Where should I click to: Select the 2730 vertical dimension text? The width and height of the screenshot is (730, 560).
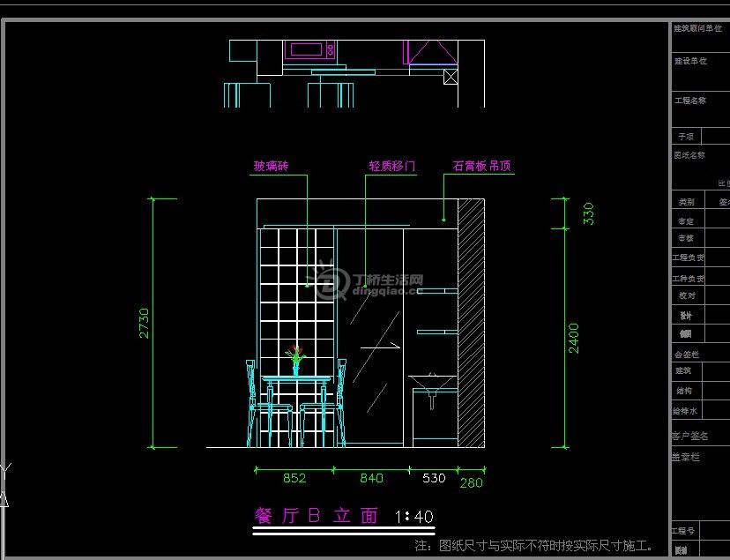tap(144, 323)
